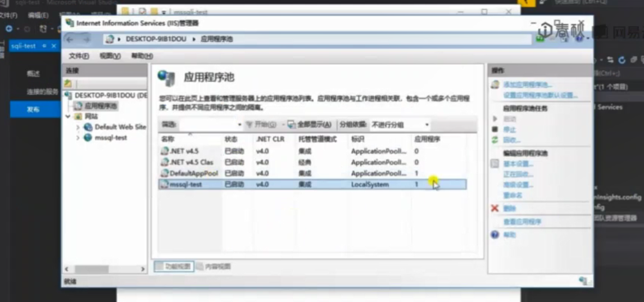Open the 帮助(H) menu in IIS Manager
The image size is (644, 302).
[x=142, y=56]
